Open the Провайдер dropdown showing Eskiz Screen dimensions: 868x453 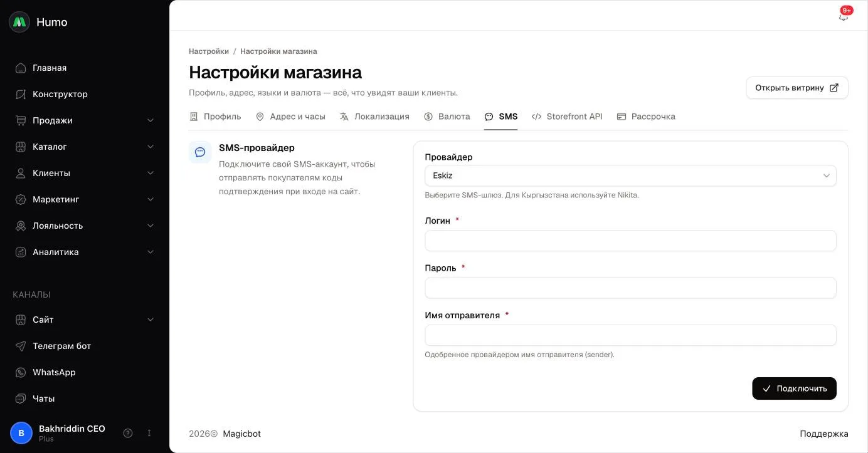pos(630,175)
